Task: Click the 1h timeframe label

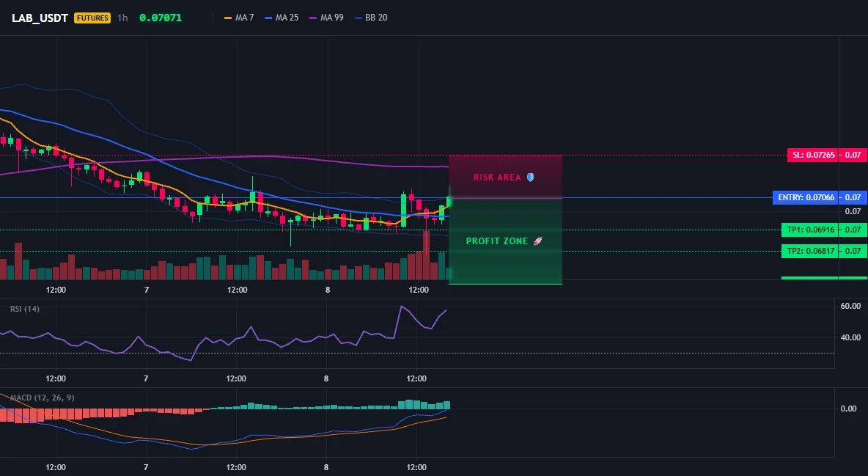Action: [x=122, y=18]
